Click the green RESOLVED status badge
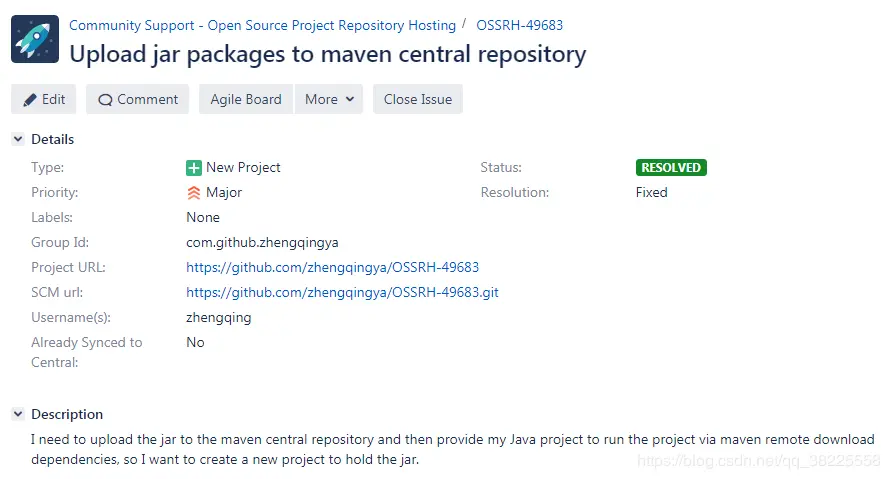 pyautogui.click(x=671, y=168)
